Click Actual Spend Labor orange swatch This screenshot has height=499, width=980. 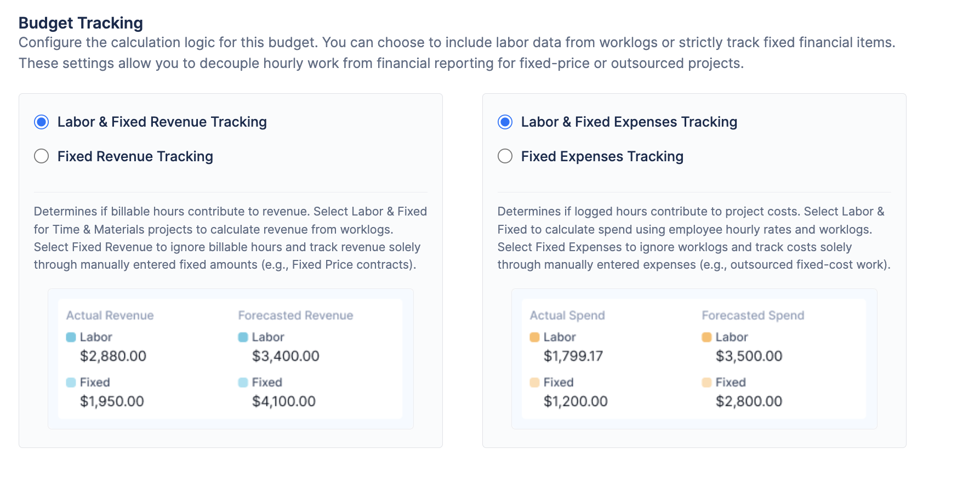point(535,337)
